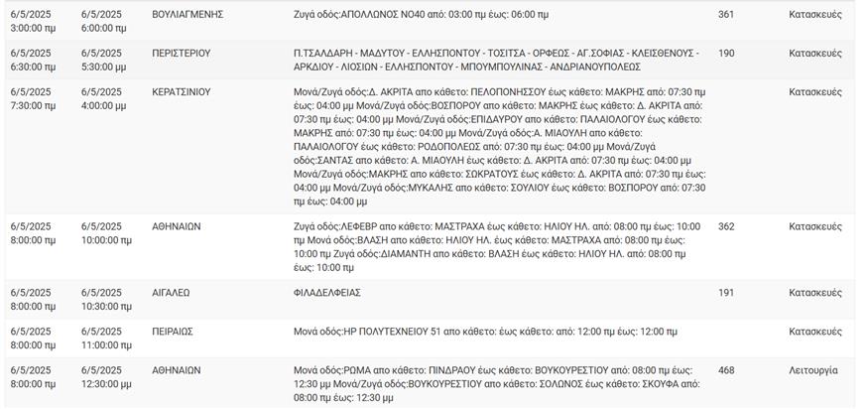The width and height of the screenshot is (868, 409).
Task: Select the ΑΠΟΛΛΩΝΟΣ ΝΟ40 street description
Action: (x=421, y=15)
